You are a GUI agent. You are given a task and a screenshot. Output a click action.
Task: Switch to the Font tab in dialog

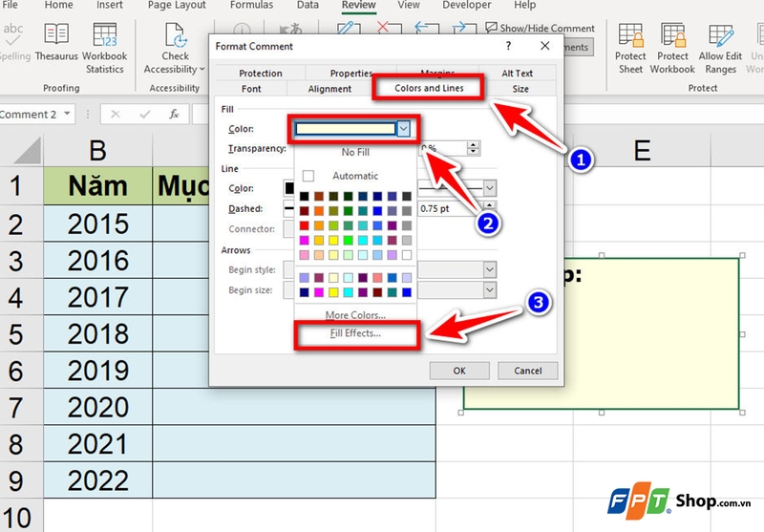251,89
